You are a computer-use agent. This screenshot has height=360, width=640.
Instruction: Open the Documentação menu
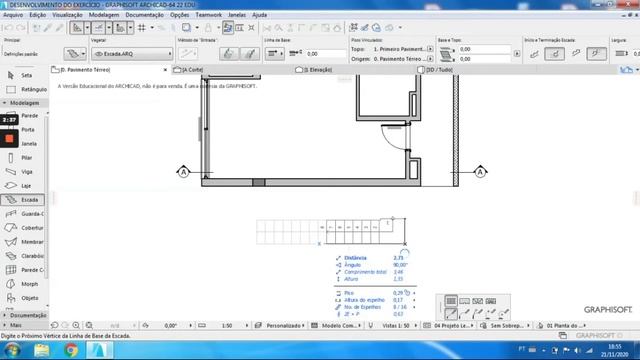(144, 15)
